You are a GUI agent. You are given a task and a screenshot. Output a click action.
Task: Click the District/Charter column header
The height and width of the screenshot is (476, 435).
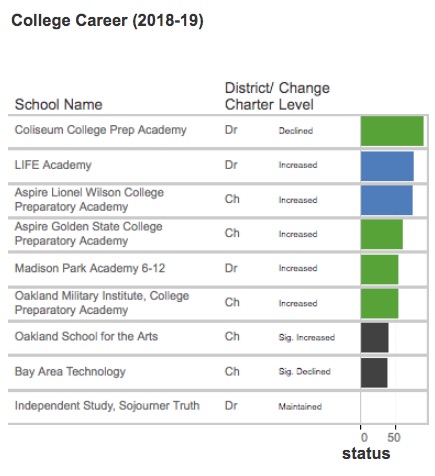pyautogui.click(x=249, y=96)
